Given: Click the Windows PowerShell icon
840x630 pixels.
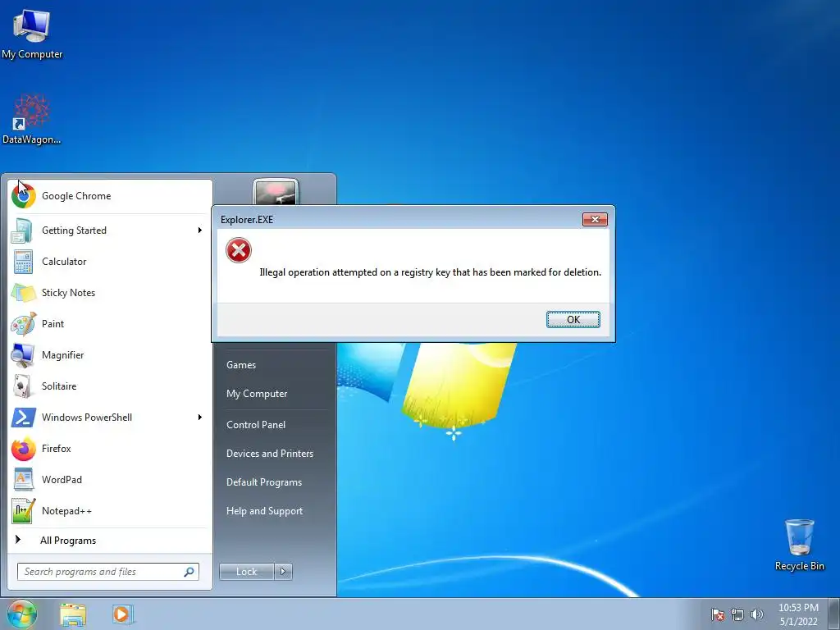Looking at the screenshot, I should point(24,418).
